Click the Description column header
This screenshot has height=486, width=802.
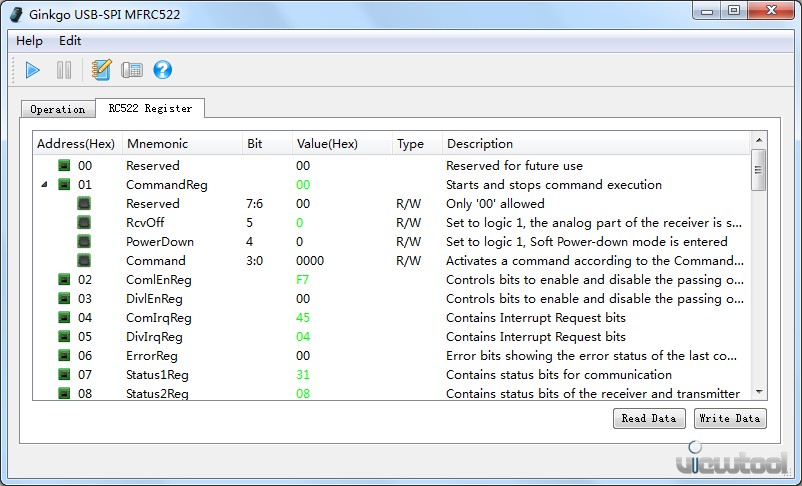(596, 144)
